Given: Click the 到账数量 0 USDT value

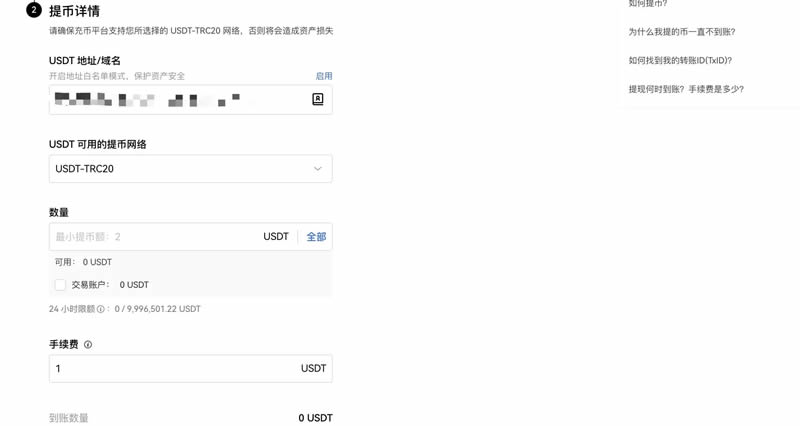Looking at the screenshot, I should tap(315, 418).
